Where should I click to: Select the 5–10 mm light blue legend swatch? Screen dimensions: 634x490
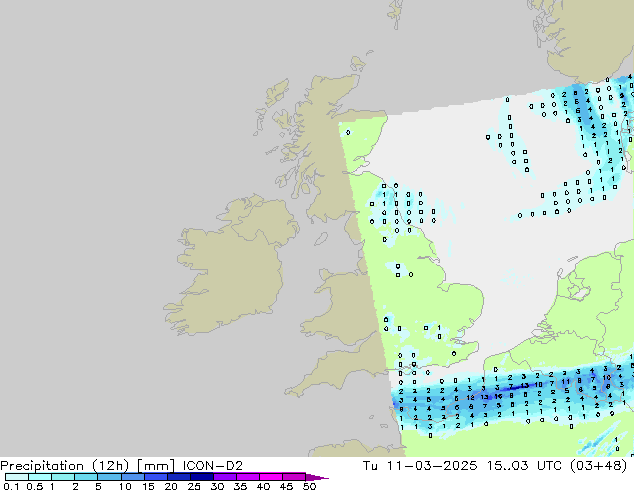tap(109, 477)
